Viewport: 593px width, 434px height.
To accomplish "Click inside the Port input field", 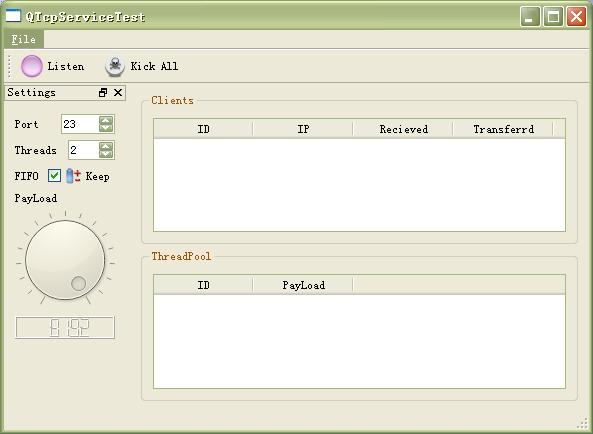I will pos(80,124).
